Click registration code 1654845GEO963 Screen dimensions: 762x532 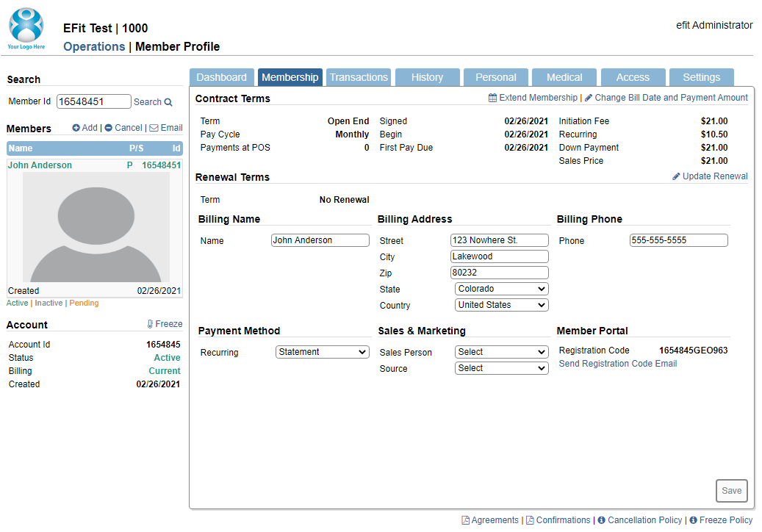(x=693, y=351)
